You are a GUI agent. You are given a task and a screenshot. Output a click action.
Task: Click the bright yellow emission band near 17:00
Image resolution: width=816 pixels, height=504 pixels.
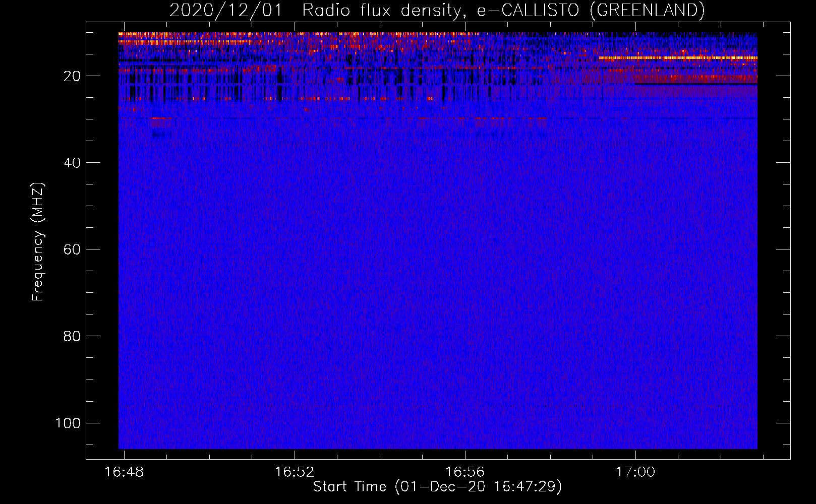(678, 58)
